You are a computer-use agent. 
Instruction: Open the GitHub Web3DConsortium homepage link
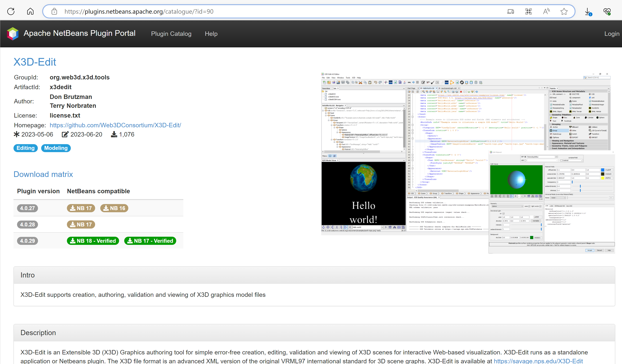[x=115, y=125]
